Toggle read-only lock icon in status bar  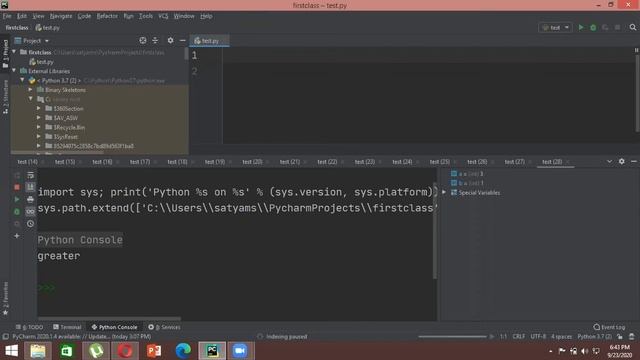click(x=620, y=336)
